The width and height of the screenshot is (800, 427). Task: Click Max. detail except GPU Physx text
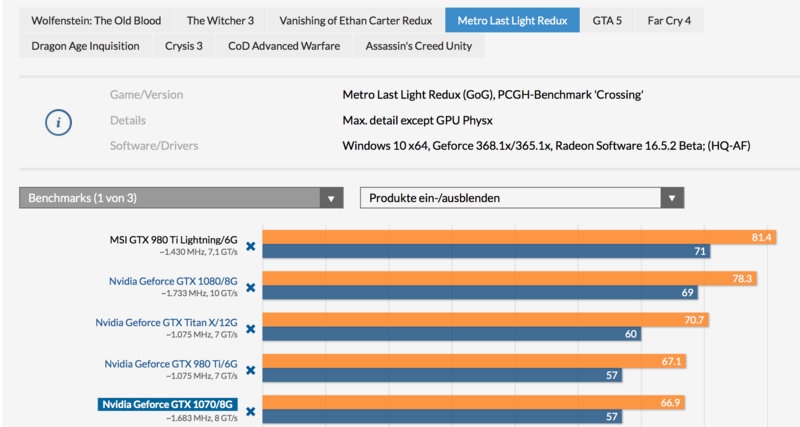[417, 120]
